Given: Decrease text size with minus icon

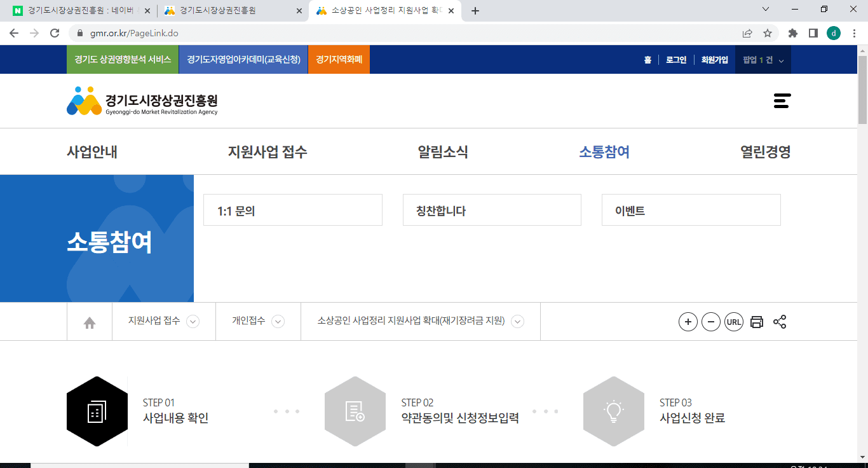Looking at the screenshot, I should tap(711, 322).
